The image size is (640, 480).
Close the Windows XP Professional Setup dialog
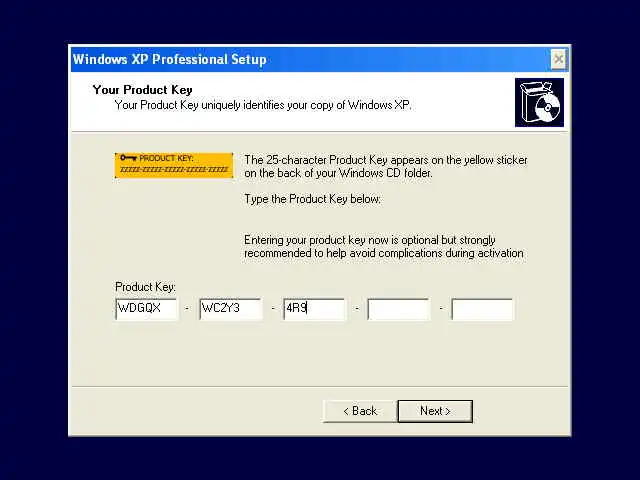point(558,60)
